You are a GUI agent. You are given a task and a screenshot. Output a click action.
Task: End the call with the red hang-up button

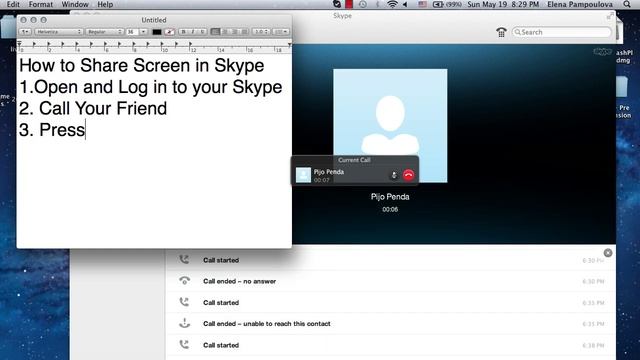408,175
